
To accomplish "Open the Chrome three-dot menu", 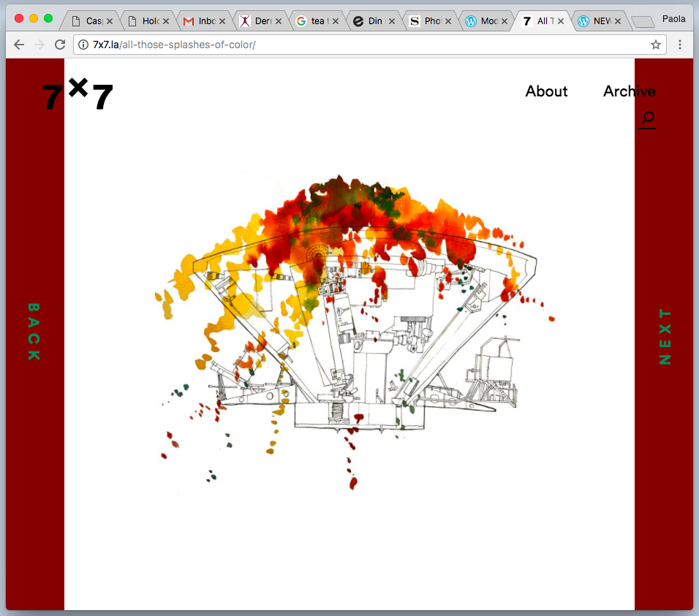I will pos(680,45).
